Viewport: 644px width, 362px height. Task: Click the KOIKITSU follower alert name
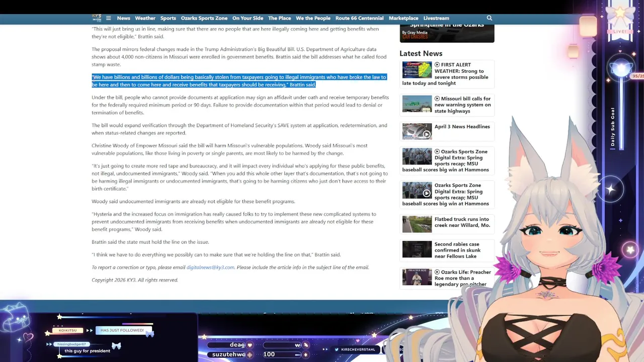pyautogui.click(x=68, y=330)
